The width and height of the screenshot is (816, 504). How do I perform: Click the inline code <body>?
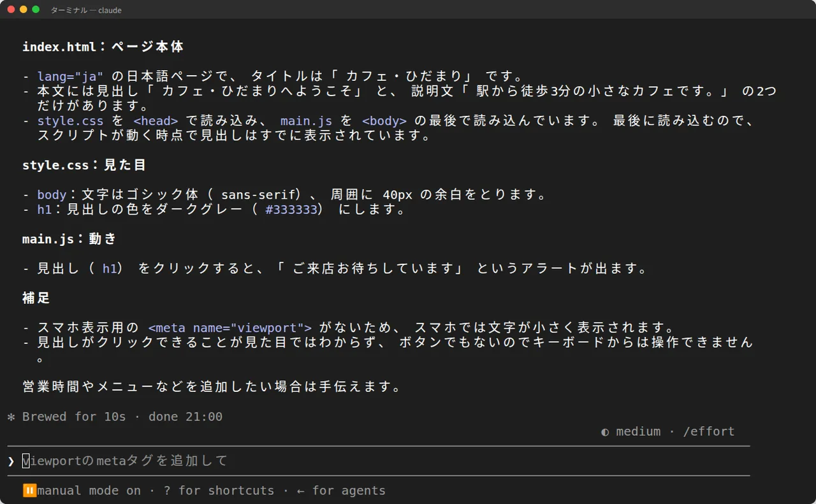pyautogui.click(x=384, y=121)
